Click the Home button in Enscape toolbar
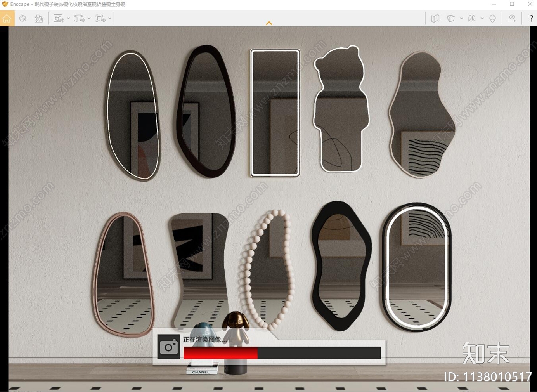Image resolution: width=537 pixels, height=392 pixels. click(7, 18)
